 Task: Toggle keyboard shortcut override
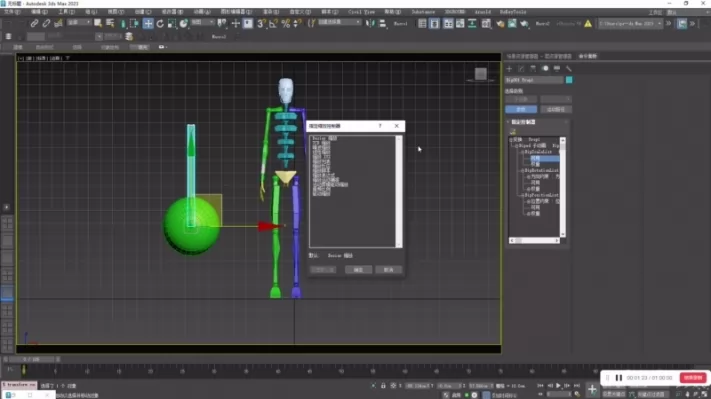click(248, 23)
